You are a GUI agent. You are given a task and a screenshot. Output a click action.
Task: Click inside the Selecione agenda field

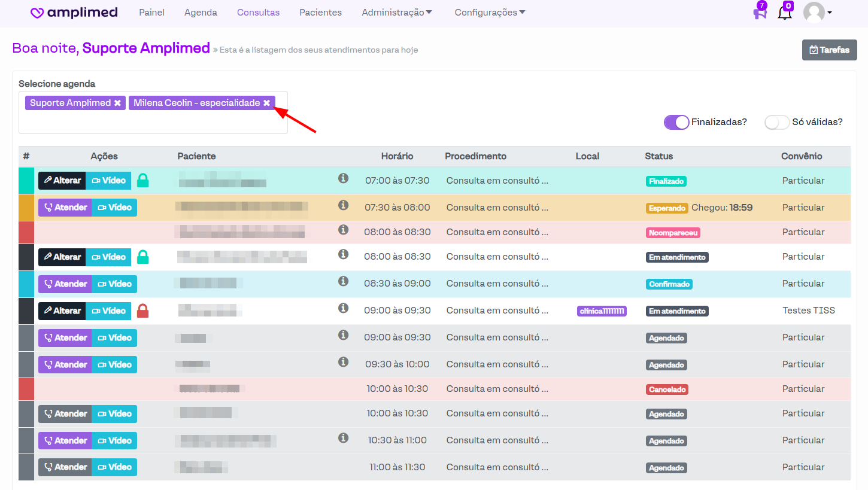[153, 122]
